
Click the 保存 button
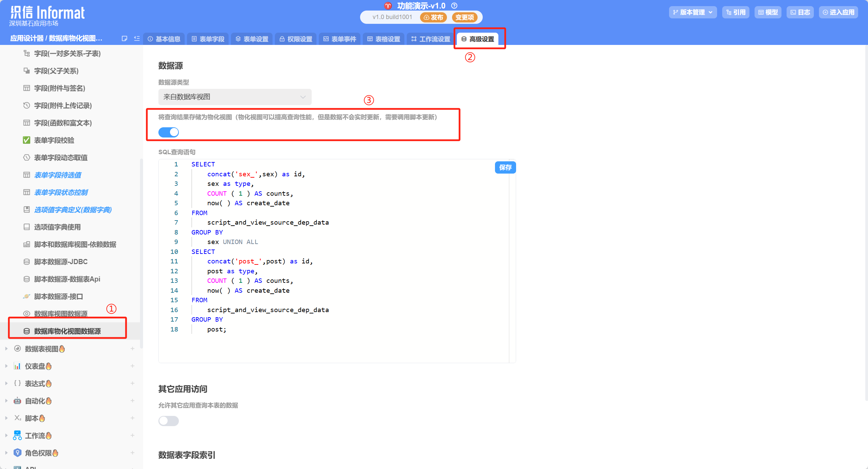pyautogui.click(x=505, y=167)
